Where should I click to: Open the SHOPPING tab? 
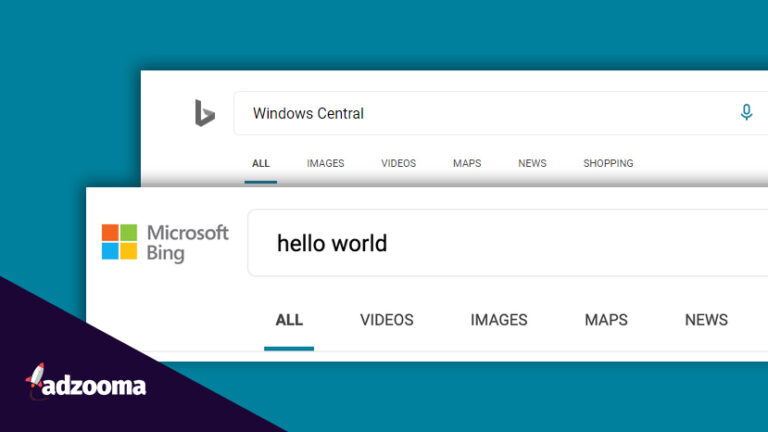[608, 164]
